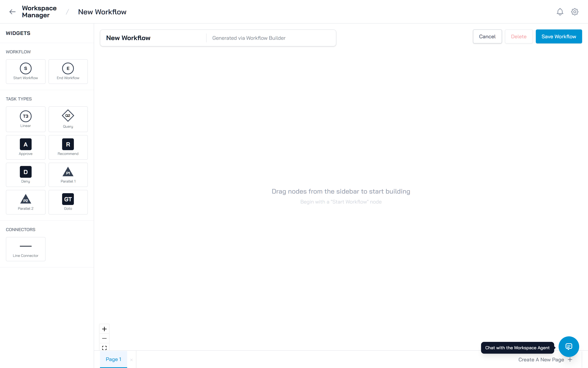
Task: Click the Delete button
Action: pyautogui.click(x=519, y=36)
